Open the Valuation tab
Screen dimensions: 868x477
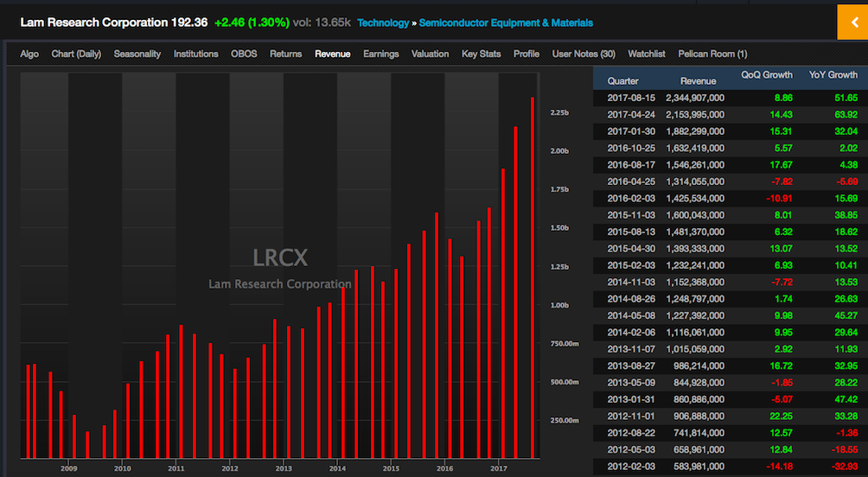[431, 54]
